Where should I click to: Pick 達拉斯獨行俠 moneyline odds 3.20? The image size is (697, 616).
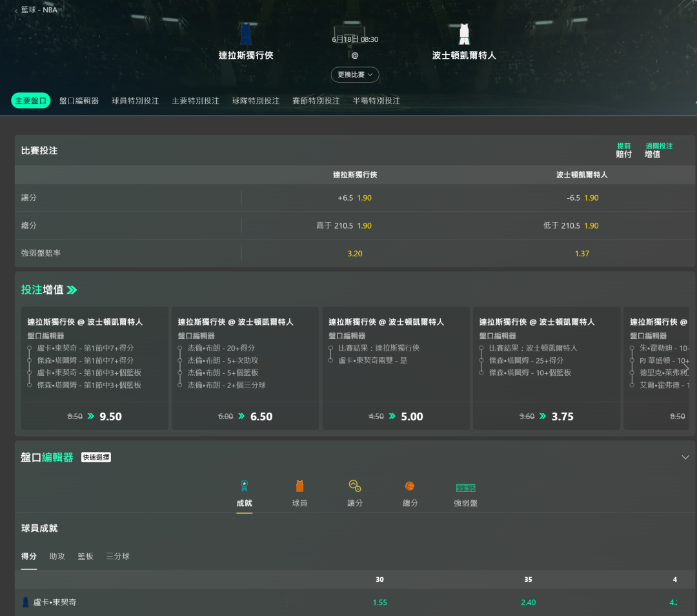(355, 254)
